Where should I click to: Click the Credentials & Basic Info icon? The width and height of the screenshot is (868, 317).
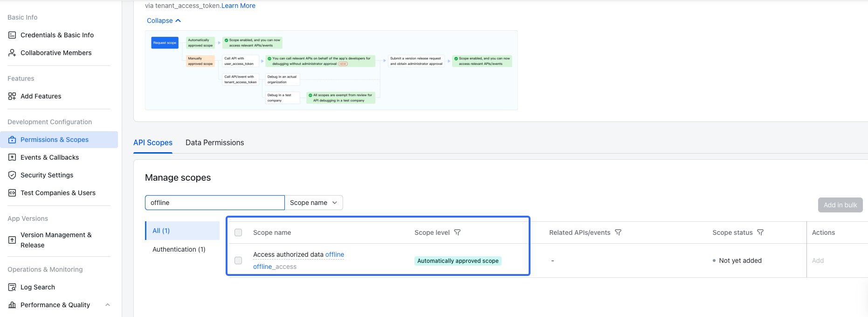(12, 35)
